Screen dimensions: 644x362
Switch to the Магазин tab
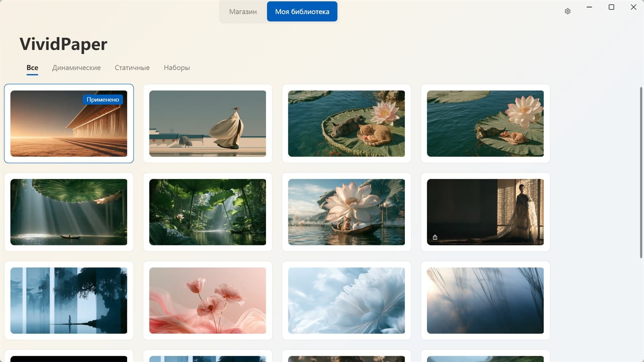pyautogui.click(x=243, y=12)
